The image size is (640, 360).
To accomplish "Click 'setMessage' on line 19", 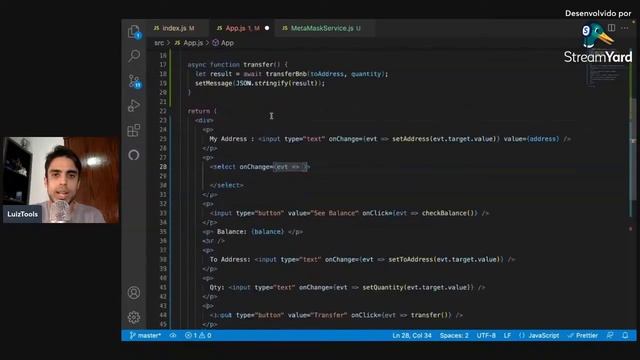I will tap(213, 83).
